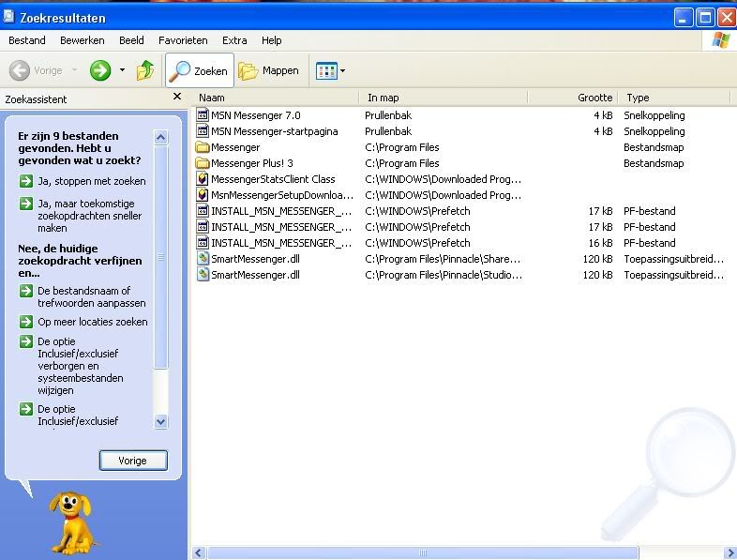This screenshot has height=560, width=737.
Task: Click the search assistant scroll up arrow
Action: (160, 137)
